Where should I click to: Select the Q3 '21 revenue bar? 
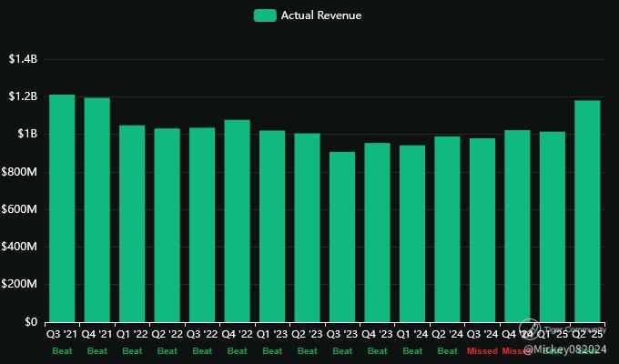point(62,208)
